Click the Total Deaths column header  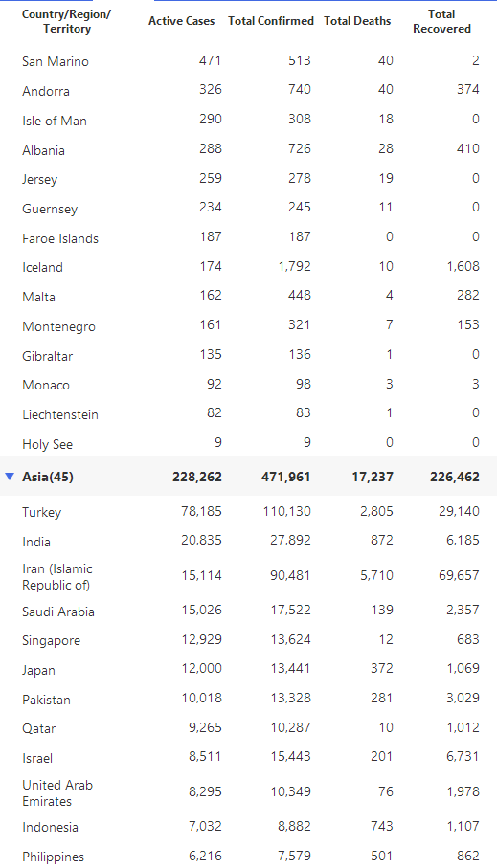point(357,21)
